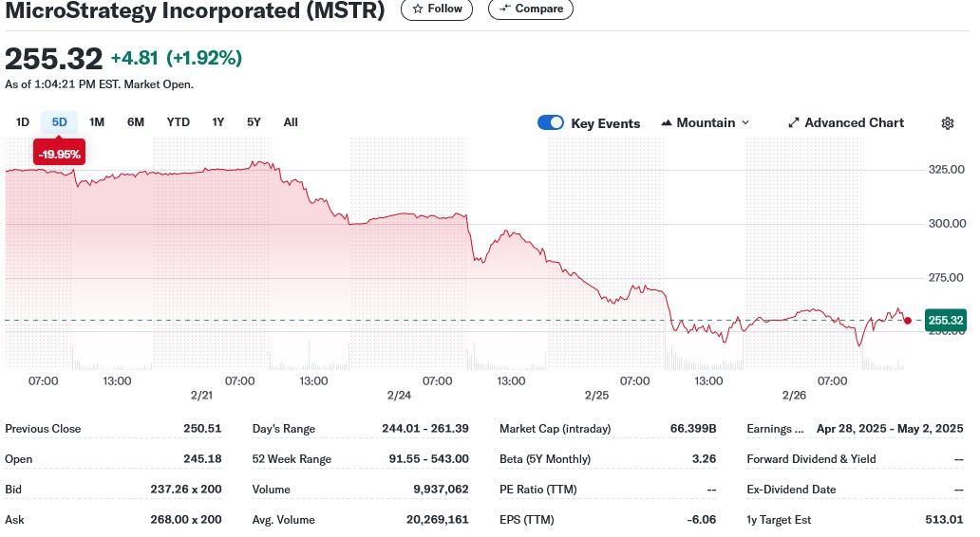This screenshot has width=980, height=537.
Task: Click the Follow star button
Action: 437,9
